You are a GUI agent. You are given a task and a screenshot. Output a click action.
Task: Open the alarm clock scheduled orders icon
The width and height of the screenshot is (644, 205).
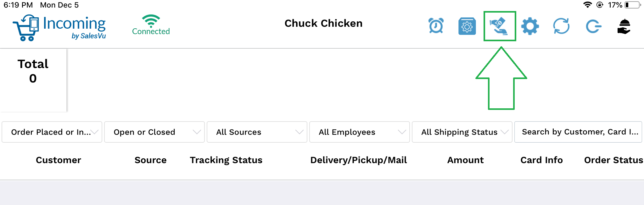[436, 26]
